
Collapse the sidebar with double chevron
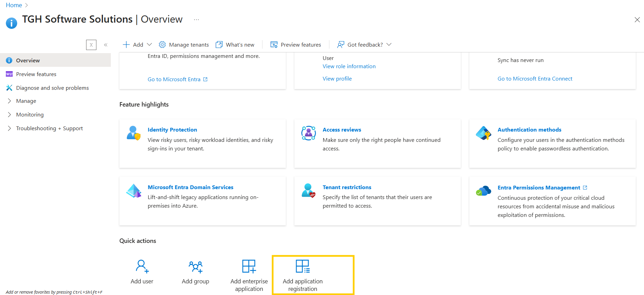tap(106, 45)
